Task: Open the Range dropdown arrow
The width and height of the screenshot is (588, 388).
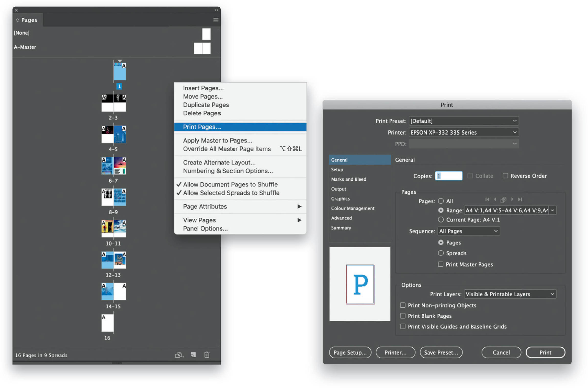Action: pyautogui.click(x=552, y=210)
